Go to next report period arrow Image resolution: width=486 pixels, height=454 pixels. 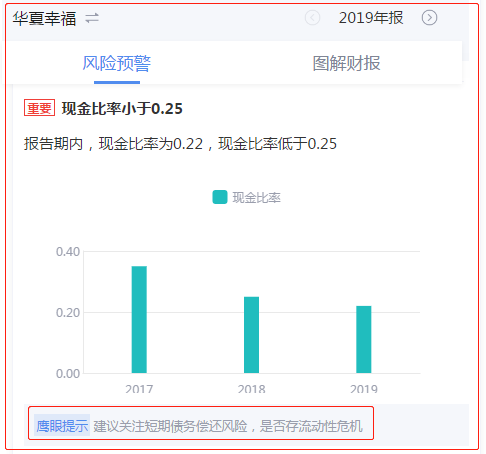click(429, 18)
